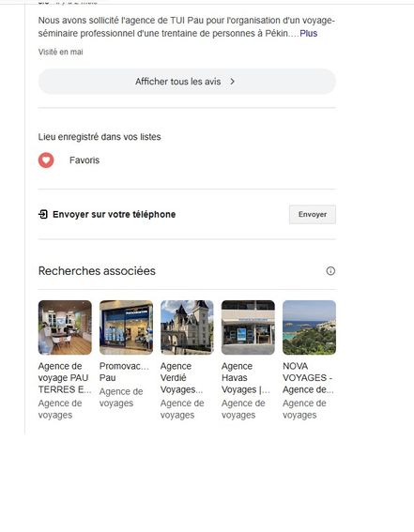Select the NOVA VOYAGES agency title link
Viewport: 414px width, 532px height.
[x=308, y=378]
